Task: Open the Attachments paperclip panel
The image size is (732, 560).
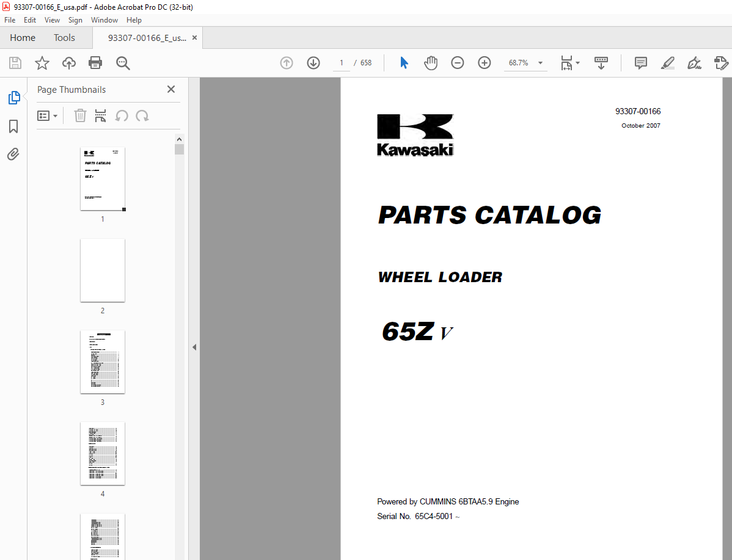Action: (13, 154)
